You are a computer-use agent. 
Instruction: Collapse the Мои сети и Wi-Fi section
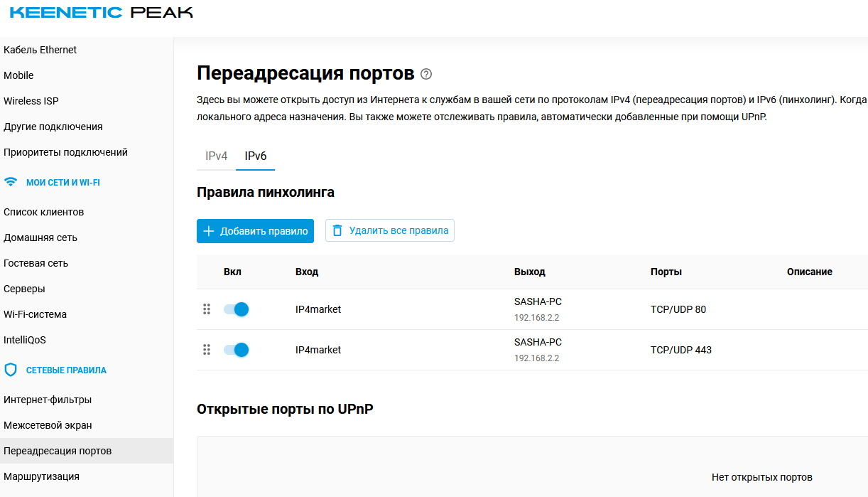point(63,183)
